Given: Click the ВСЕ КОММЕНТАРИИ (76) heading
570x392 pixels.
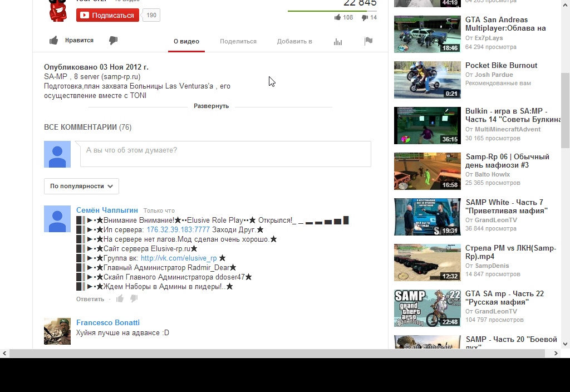Looking at the screenshot, I should tap(87, 128).
